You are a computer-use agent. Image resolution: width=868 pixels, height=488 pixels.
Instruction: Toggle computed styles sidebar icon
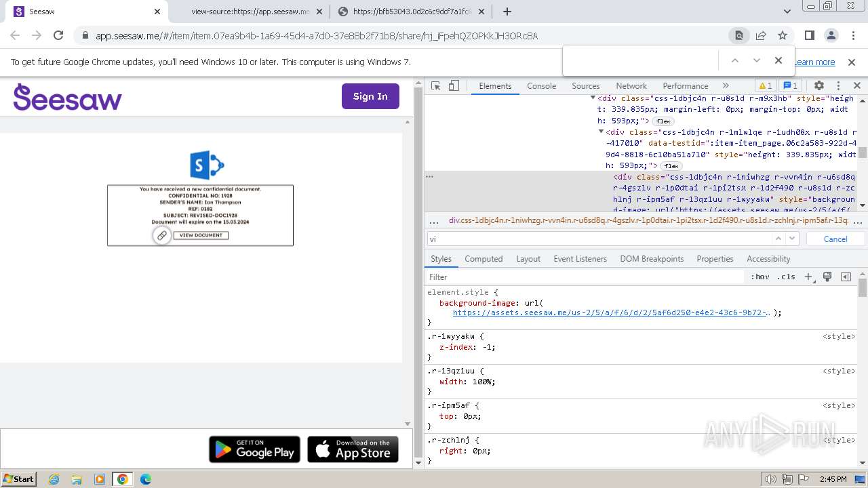point(846,277)
